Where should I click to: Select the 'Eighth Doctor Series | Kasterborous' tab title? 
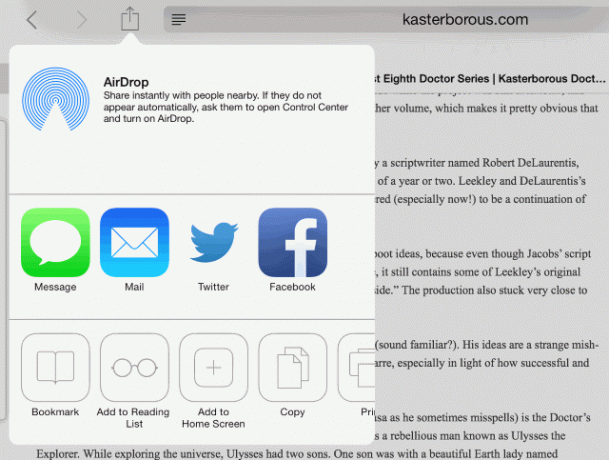pyautogui.click(x=490, y=78)
